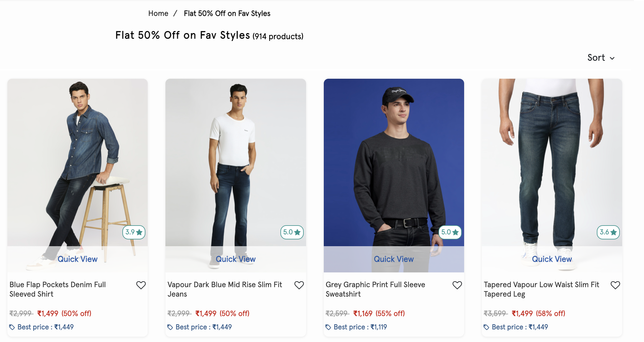Open Quick View for Grey Graphic Sweatshirt
This screenshot has width=644, height=342.
(x=394, y=259)
